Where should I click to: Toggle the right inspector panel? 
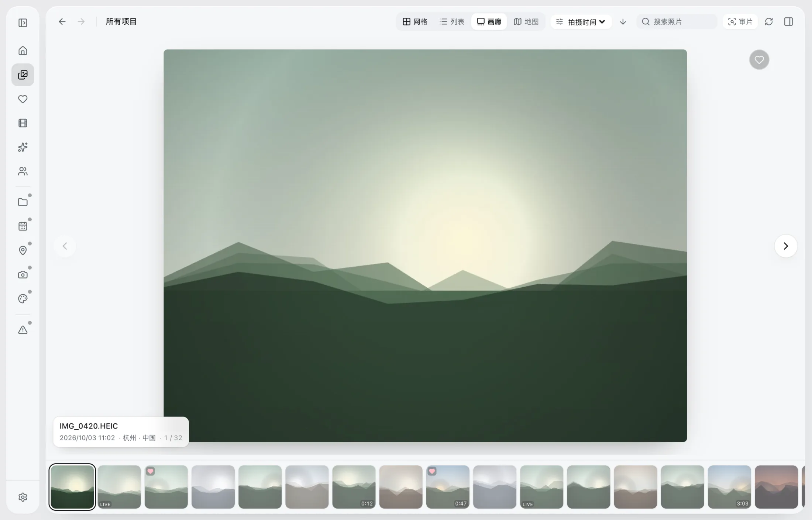(x=788, y=22)
